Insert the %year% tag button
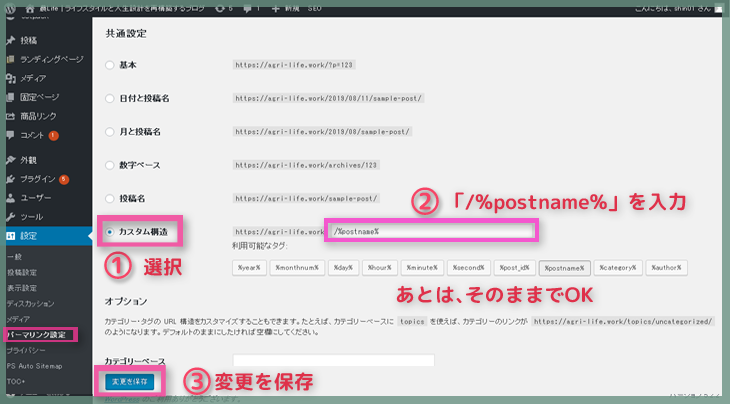The height and width of the screenshot is (404, 730). click(249, 268)
